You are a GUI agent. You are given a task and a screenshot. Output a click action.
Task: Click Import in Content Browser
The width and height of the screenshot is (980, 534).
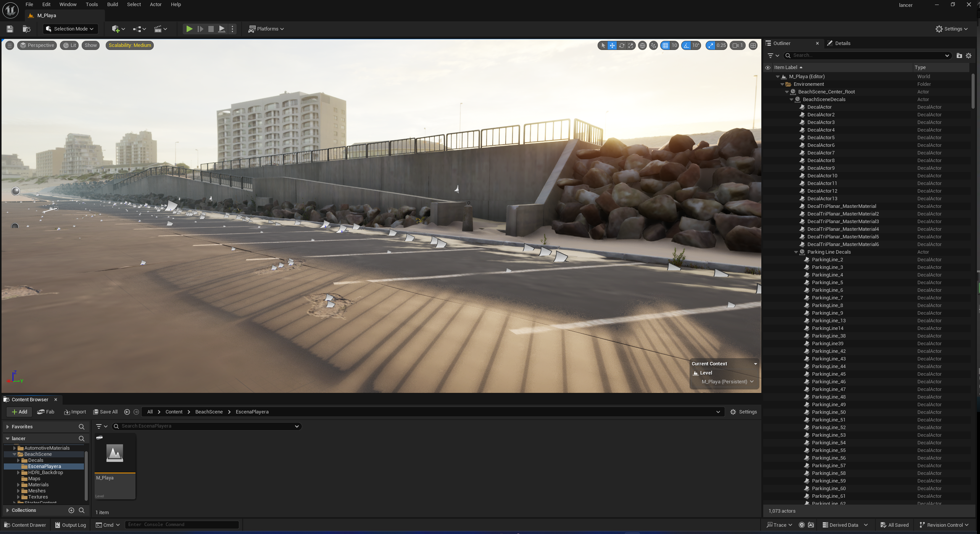click(75, 412)
